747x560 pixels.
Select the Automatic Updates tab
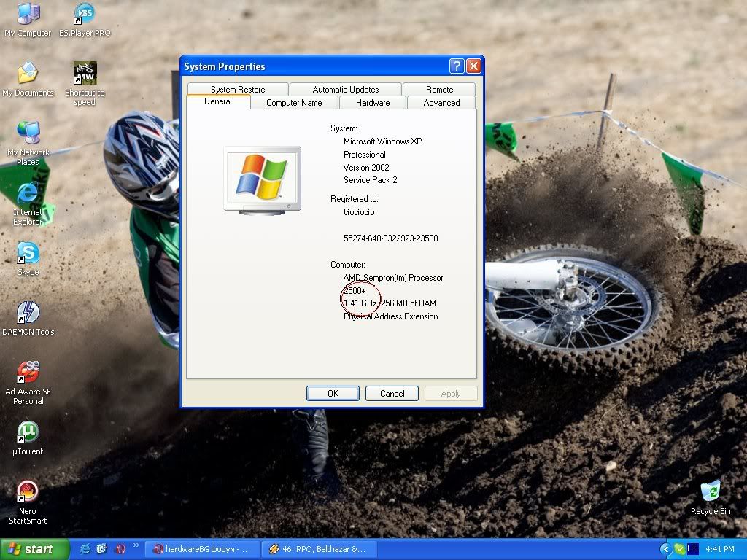point(345,90)
